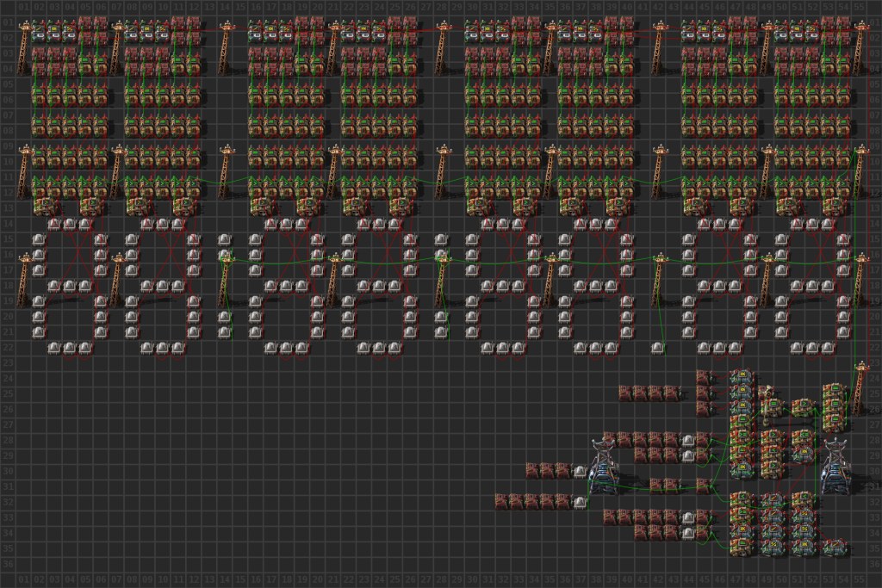
Task: Select the equals decider at column 47, row 35
Action: click(741, 548)
